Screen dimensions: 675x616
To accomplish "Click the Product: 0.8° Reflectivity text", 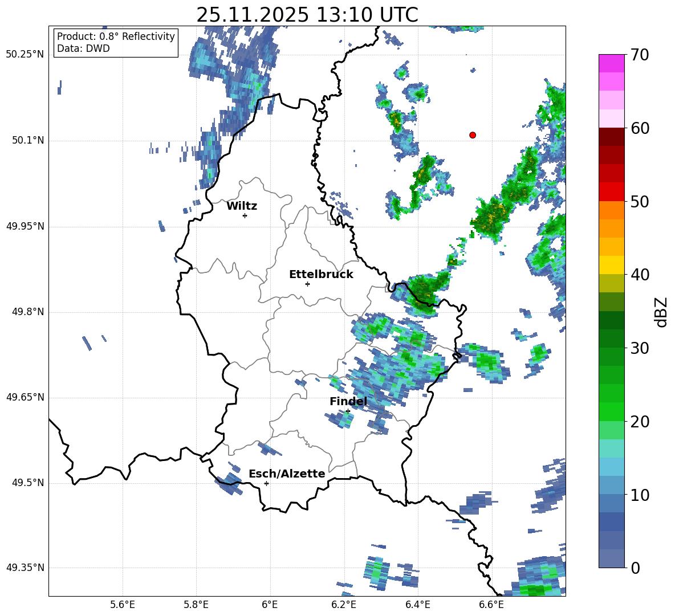I will pos(116,36).
